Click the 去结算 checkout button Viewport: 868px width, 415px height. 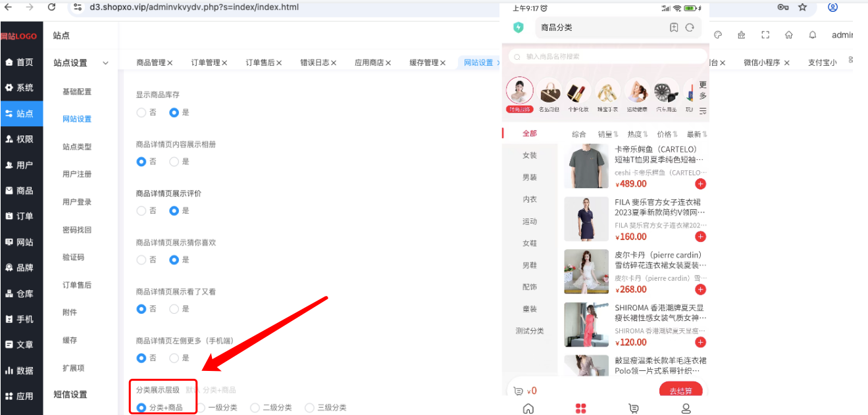pos(680,391)
